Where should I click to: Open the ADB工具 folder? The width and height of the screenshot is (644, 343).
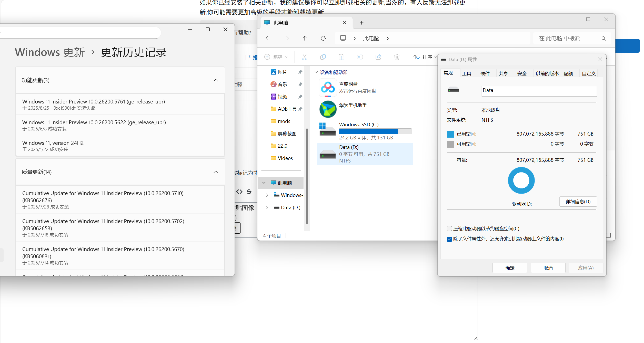(x=284, y=109)
